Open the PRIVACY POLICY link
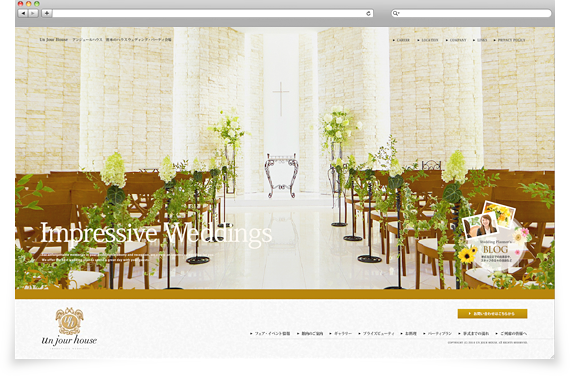The width and height of the screenshot is (570, 376). click(509, 40)
